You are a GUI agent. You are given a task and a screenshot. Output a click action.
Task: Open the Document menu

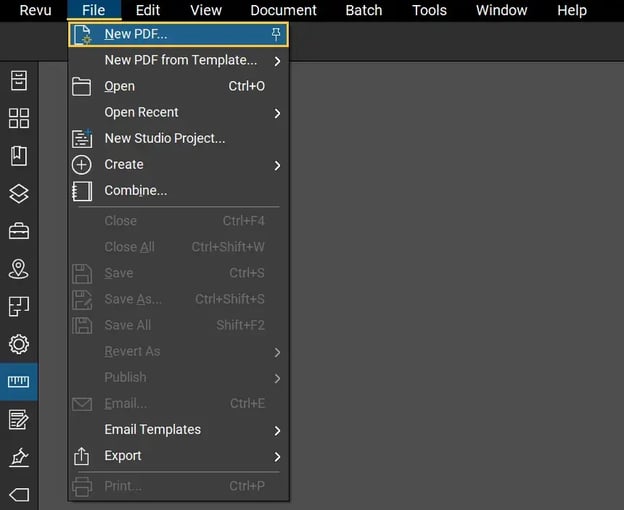(x=283, y=10)
